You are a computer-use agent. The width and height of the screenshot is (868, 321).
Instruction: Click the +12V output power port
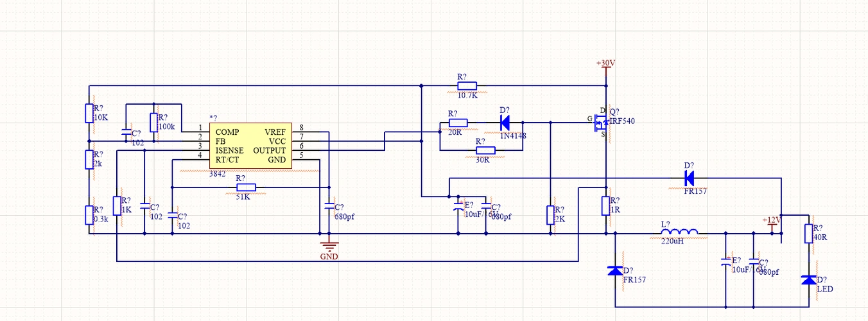[772, 220]
